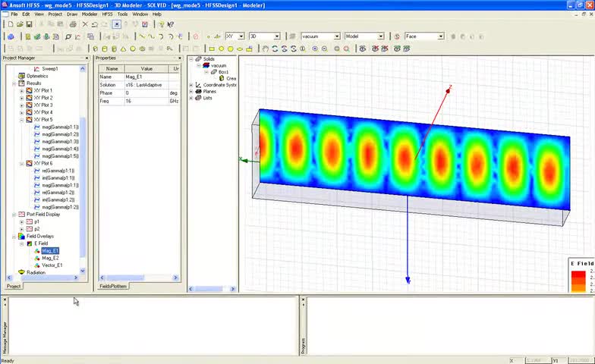Click the blue globe icon on second toolbar
Viewport: 595px width, 364px height.
[x=11, y=36]
